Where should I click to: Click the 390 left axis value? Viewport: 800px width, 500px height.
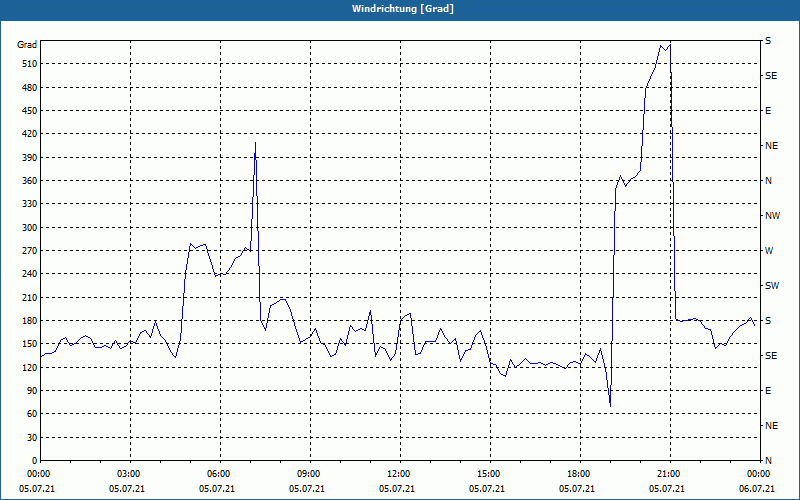(x=30, y=158)
